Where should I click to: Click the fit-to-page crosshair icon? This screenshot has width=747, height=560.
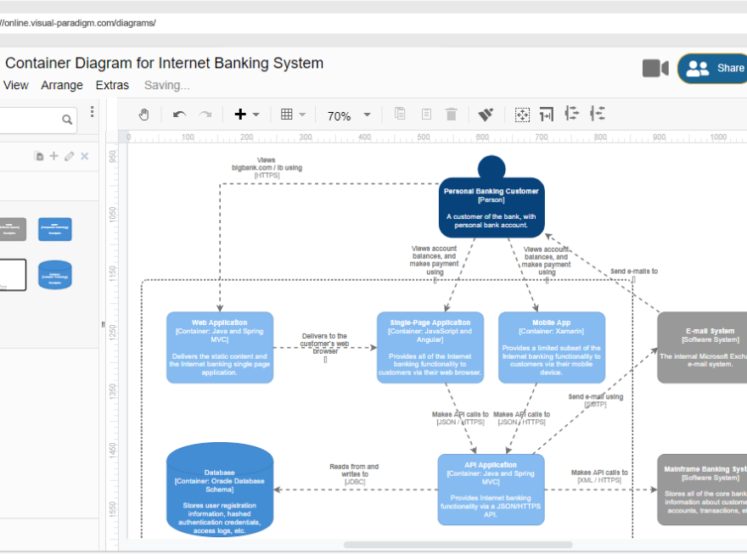tap(522, 114)
